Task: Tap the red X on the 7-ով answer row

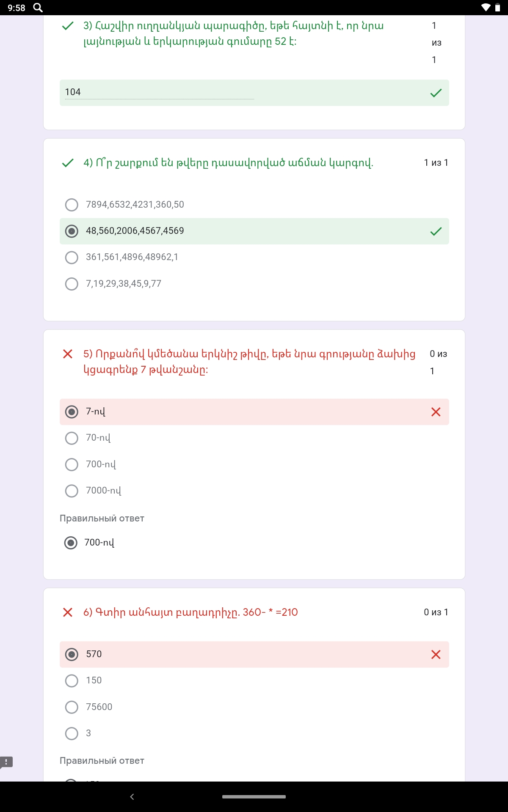Action: 436,412
